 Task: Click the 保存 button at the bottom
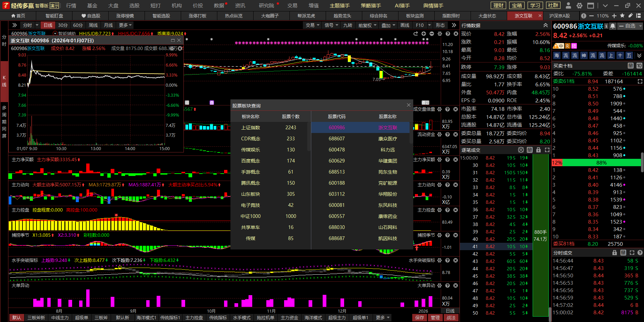(419, 318)
